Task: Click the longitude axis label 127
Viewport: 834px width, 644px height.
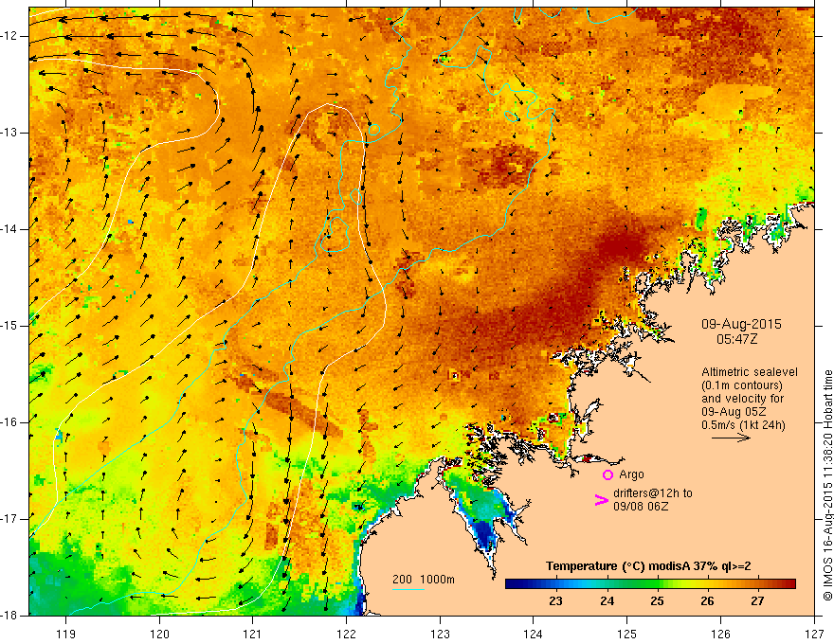Action: [814, 634]
